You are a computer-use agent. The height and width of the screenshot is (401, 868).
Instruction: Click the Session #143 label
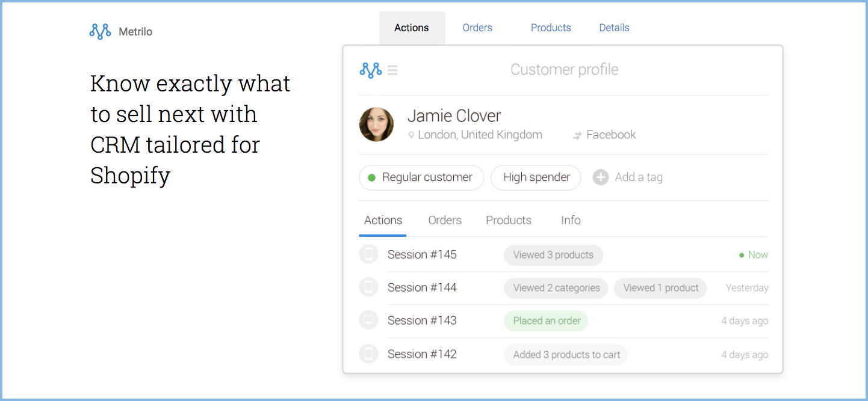tap(422, 320)
